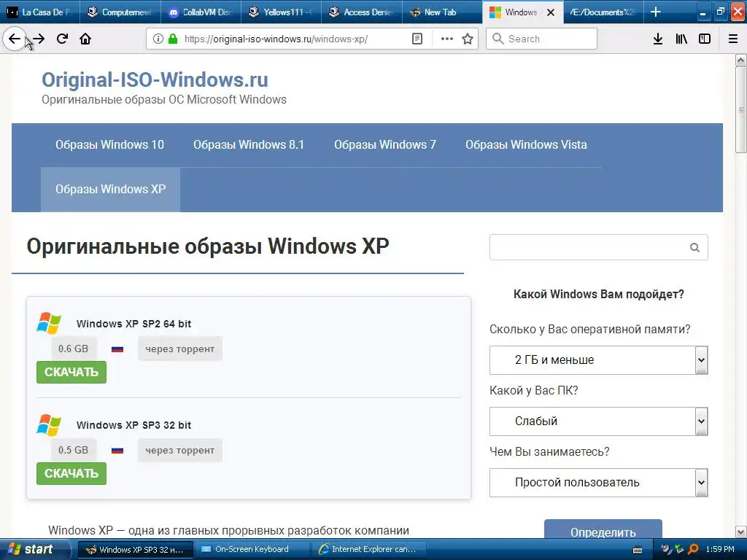747x560 pixels.
Task: Switch to CollabVM Discord tab
Action: [x=201, y=12]
